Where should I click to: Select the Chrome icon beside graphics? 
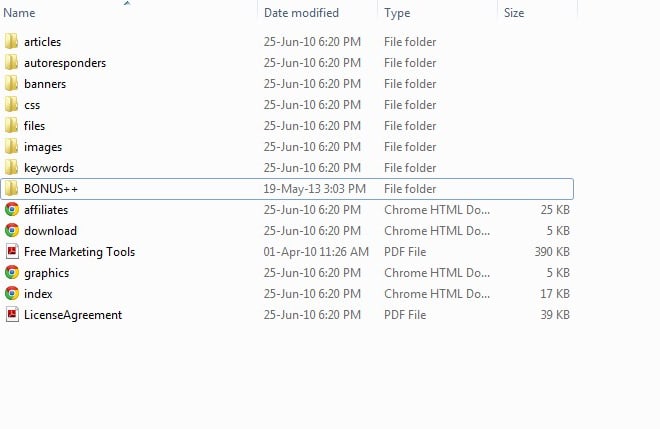click(x=12, y=272)
